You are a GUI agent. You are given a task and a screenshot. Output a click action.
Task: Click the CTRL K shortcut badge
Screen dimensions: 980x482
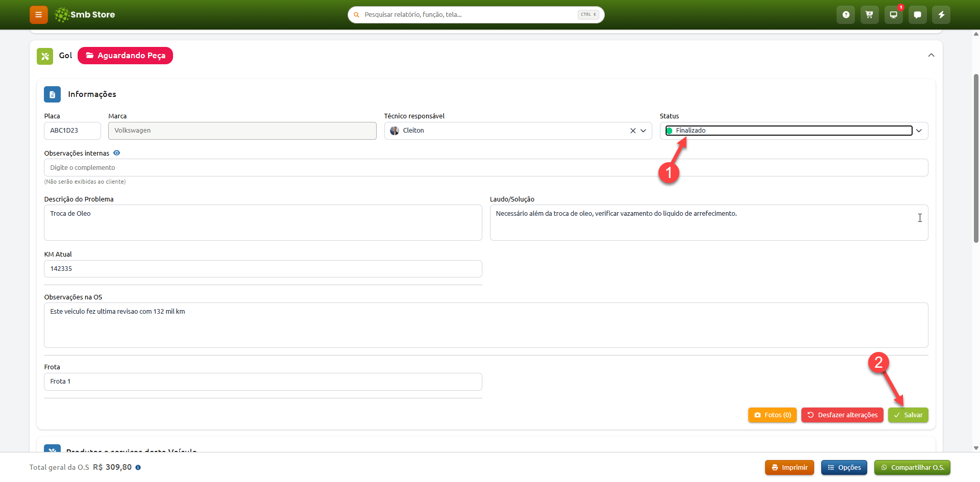pyautogui.click(x=589, y=15)
